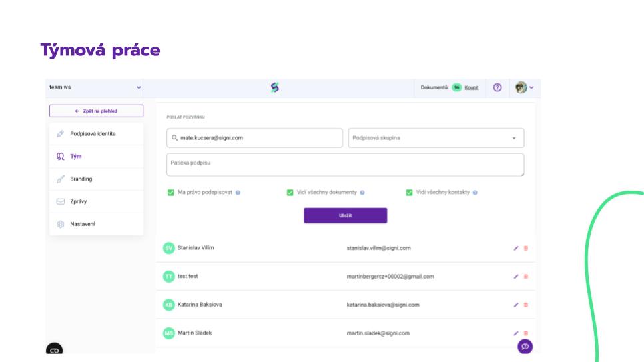Toggle Vidí všechny kontakty checkbox
This screenshot has height=362, width=644.
(409, 193)
